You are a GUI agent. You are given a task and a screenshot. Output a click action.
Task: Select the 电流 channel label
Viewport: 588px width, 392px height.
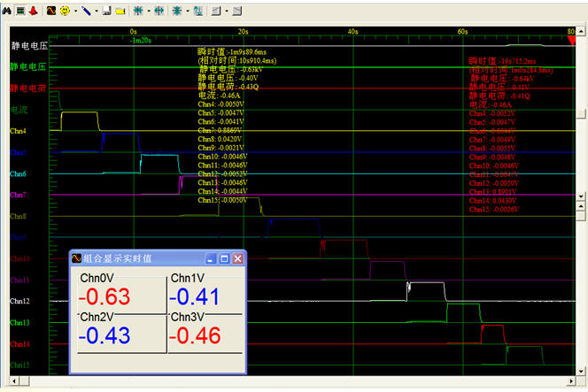19,110
